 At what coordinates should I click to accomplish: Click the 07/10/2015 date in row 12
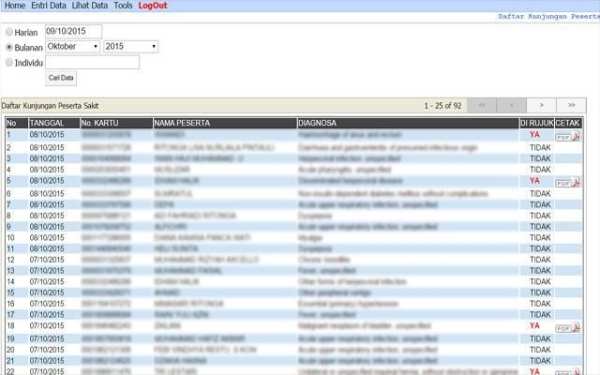pyautogui.click(x=47, y=260)
